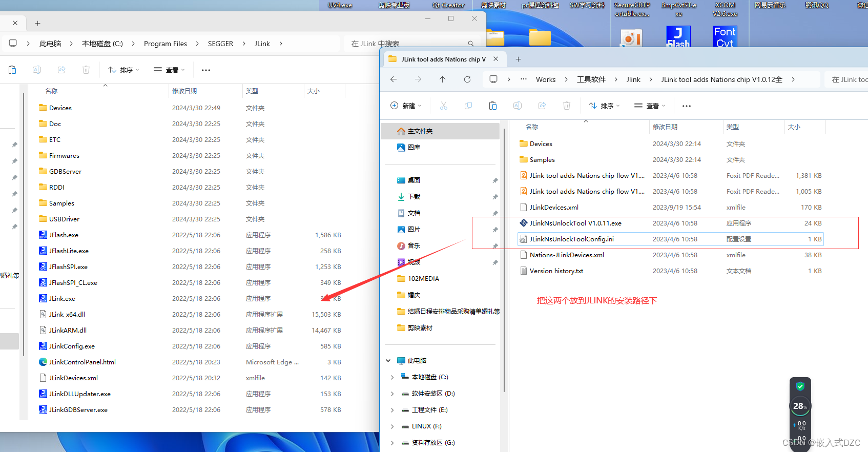Expand the 软件安装区 (D:) tree node
This screenshot has width=868, height=452.
click(392, 393)
